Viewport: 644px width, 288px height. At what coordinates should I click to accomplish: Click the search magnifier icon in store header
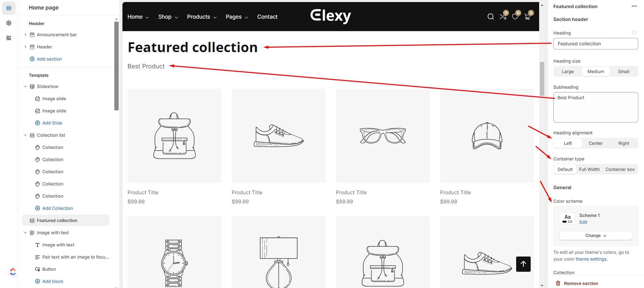[490, 17]
